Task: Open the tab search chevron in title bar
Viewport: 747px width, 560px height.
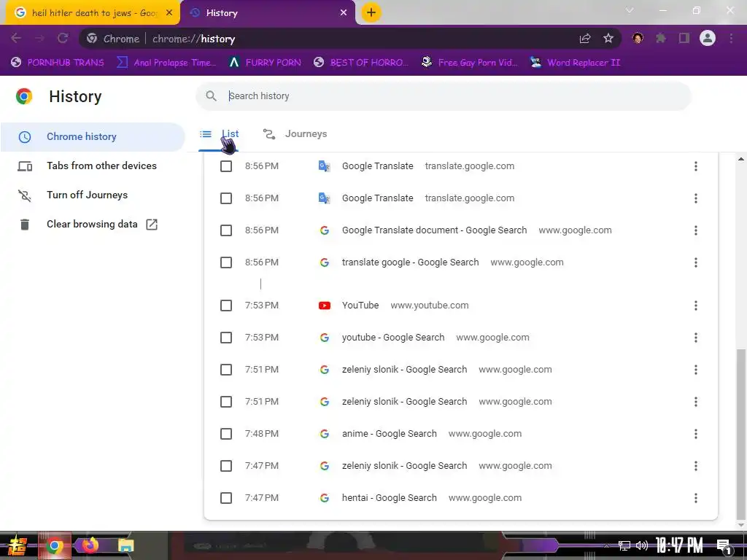Action: click(630, 10)
